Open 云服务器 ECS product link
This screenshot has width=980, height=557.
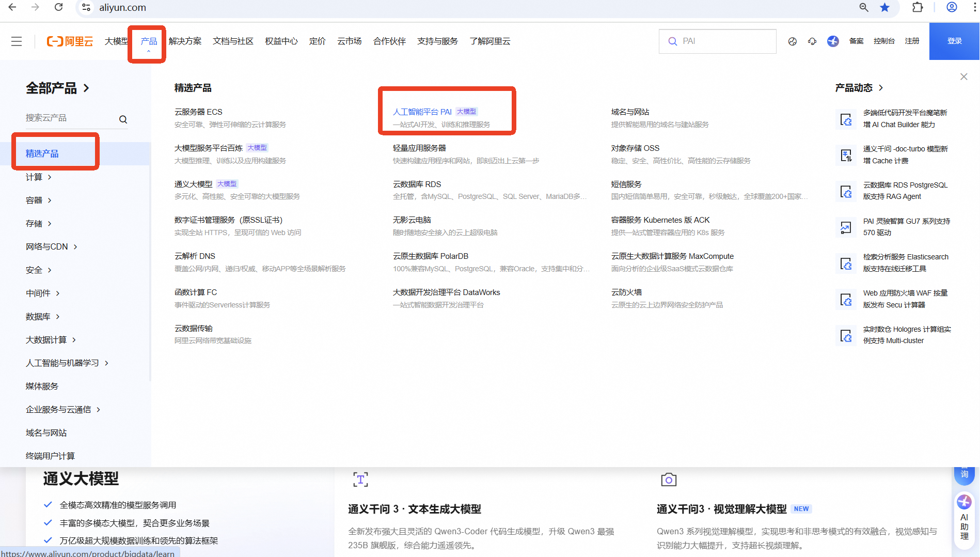click(x=198, y=112)
